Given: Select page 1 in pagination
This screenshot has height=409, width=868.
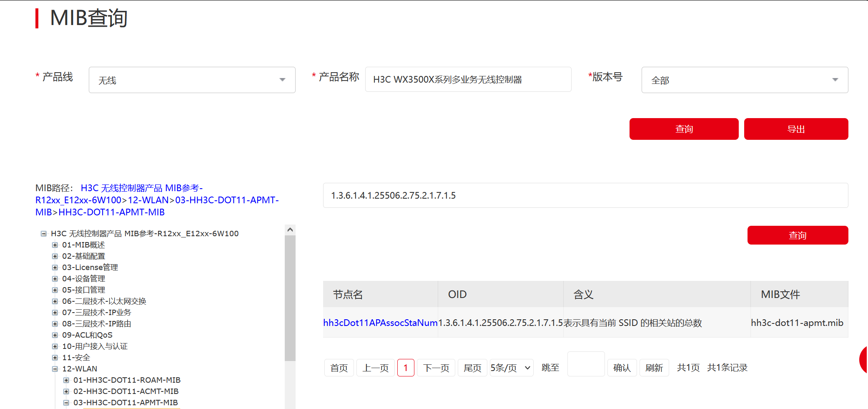Looking at the screenshot, I should (406, 368).
